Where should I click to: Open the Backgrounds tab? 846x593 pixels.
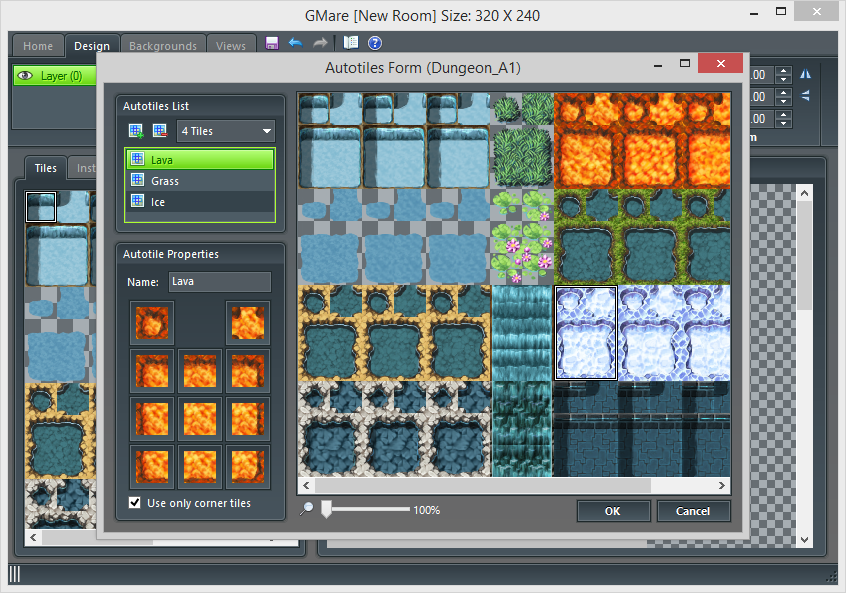(x=163, y=46)
